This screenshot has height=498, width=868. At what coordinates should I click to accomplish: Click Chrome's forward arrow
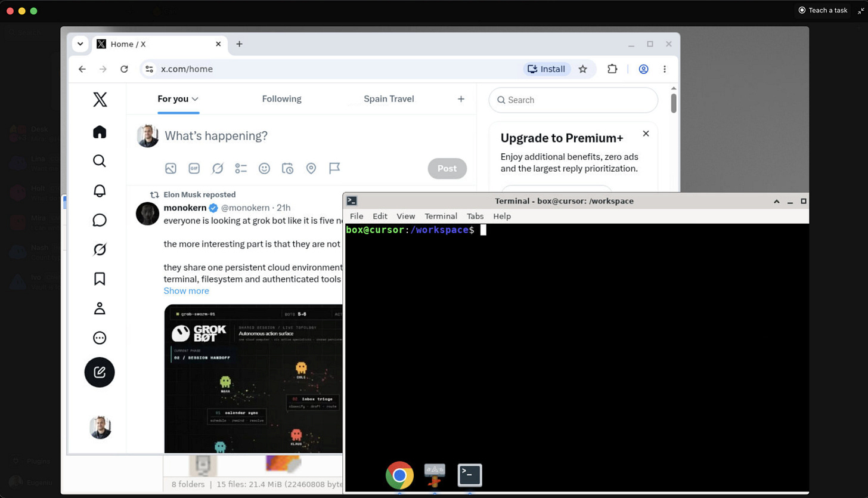(x=103, y=69)
